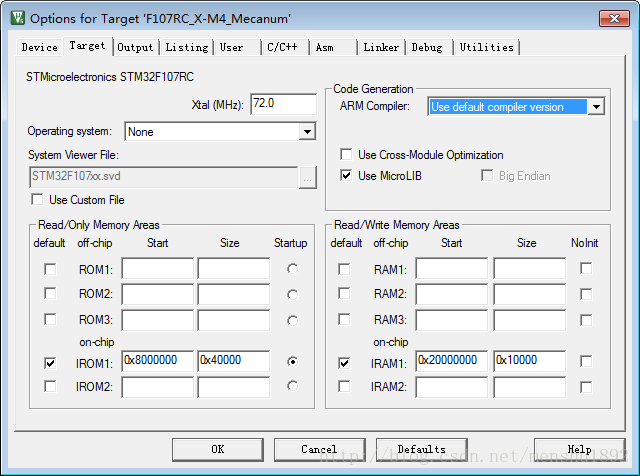Open Help for target options

point(580,449)
